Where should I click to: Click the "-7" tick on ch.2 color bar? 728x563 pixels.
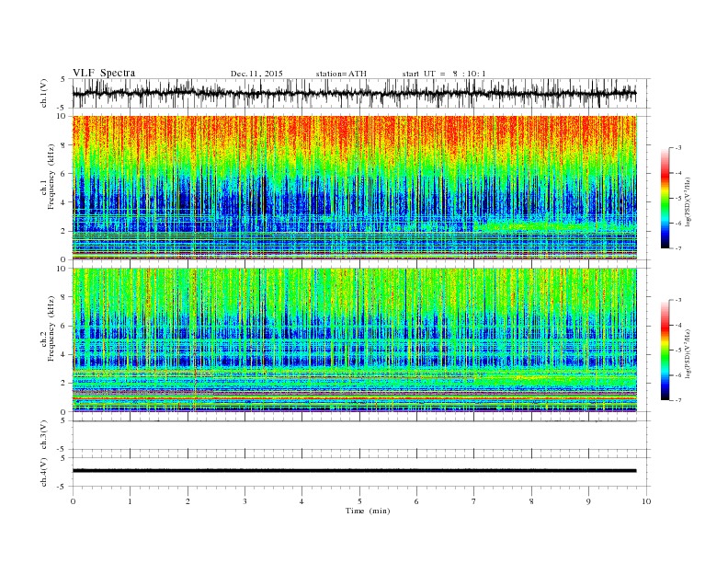[x=677, y=400]
